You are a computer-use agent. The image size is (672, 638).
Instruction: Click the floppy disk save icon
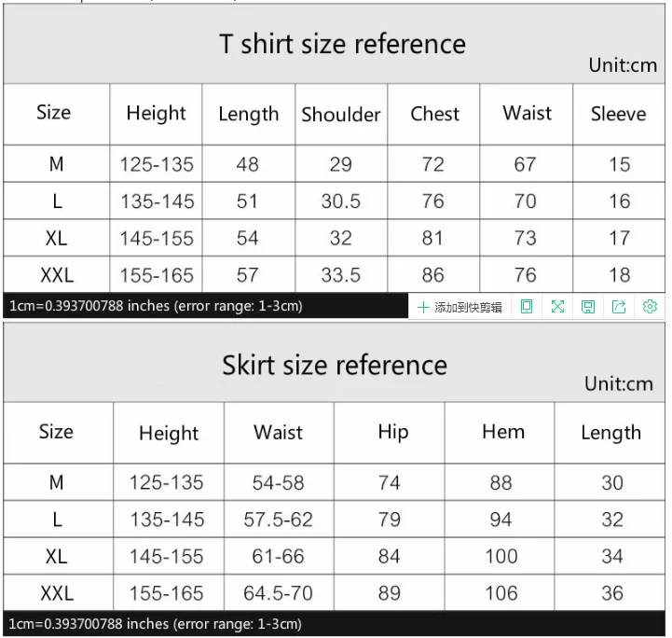[588, 306]
